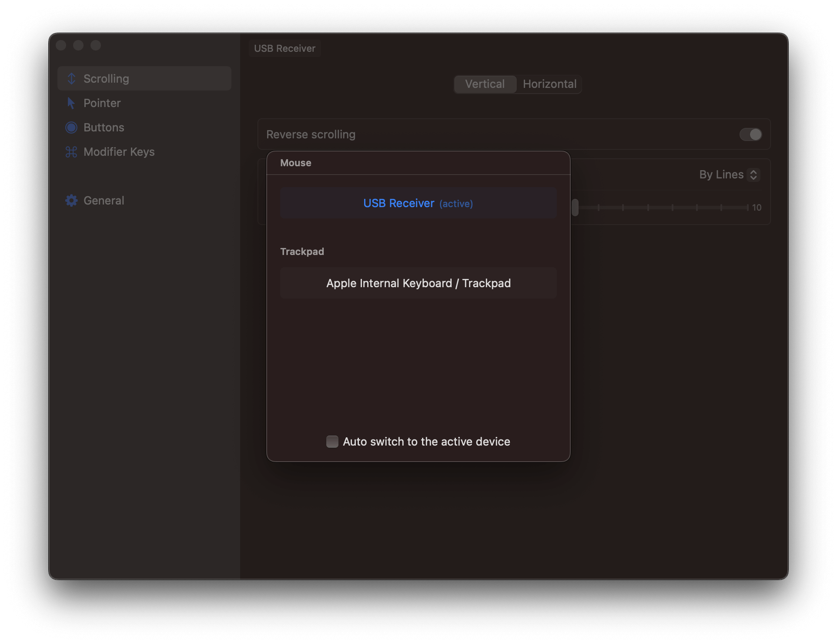
Task: Click the Scrolling arrows icon in sidebar
Action: click(x=72, y=79)
